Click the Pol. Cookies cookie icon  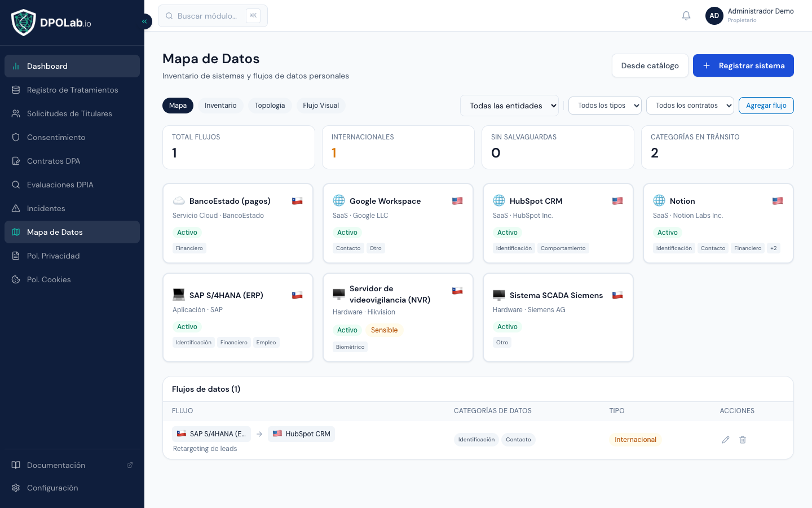[16, 279]
